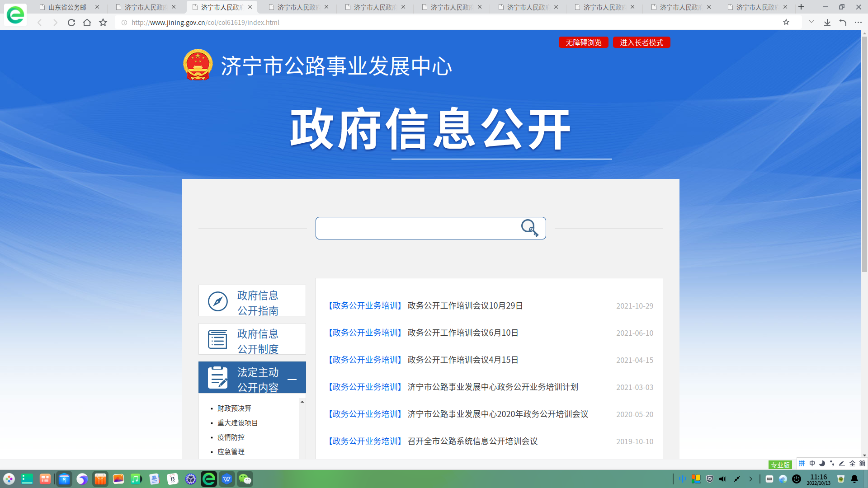Viewport: 868px width, 488px height.
Task: Open the downloads arrow icon
Action: (827, 23)
